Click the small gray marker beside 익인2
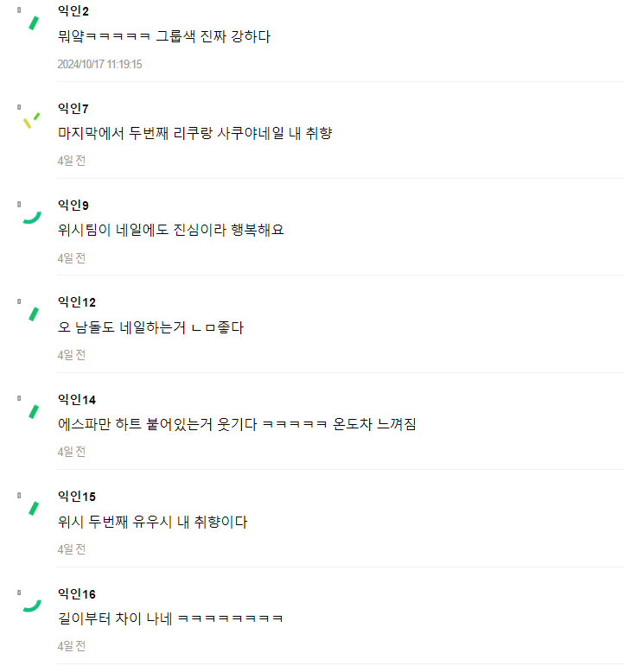 (19, 10)
